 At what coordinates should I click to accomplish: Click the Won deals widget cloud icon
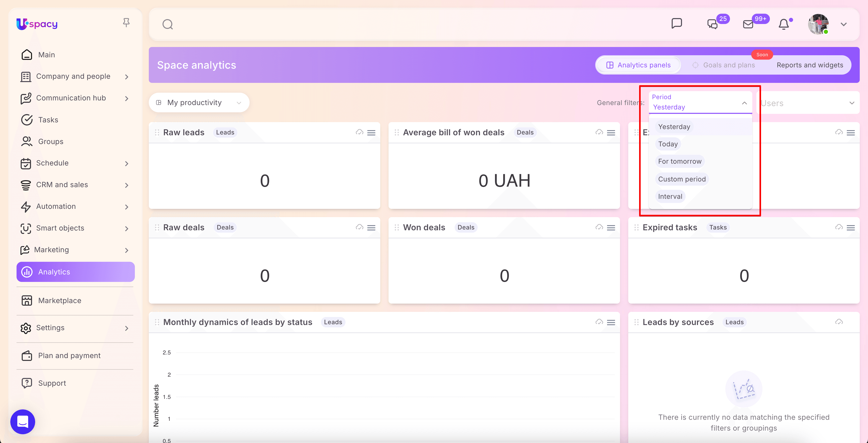coord(599,227)
